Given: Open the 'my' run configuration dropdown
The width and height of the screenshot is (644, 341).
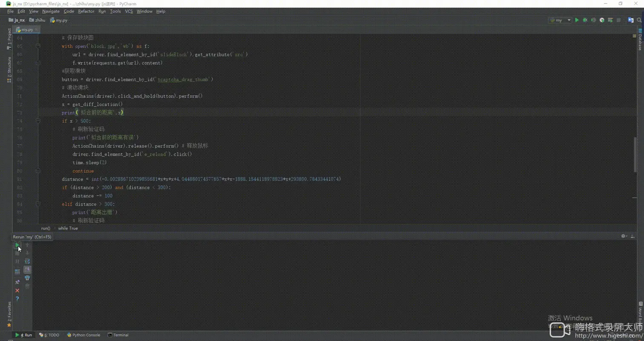Looking at the screenshot, I should (x=560, y=20).
